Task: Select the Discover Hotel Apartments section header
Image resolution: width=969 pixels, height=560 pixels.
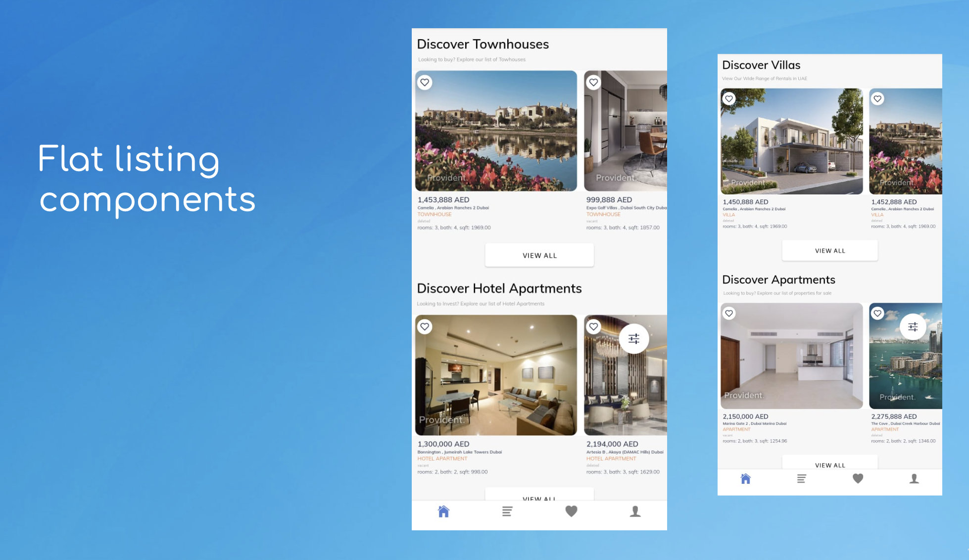Action: click(x=499, y=288)
